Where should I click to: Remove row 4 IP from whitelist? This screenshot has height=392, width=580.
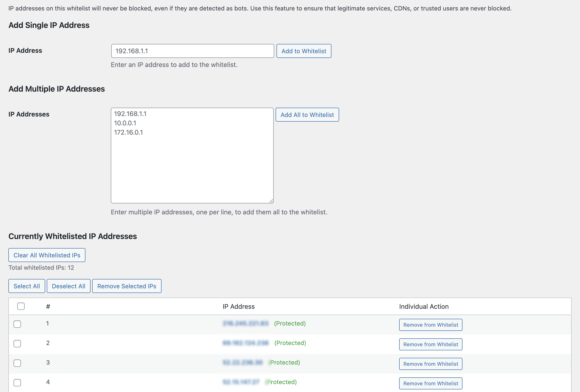pos(431,383)
